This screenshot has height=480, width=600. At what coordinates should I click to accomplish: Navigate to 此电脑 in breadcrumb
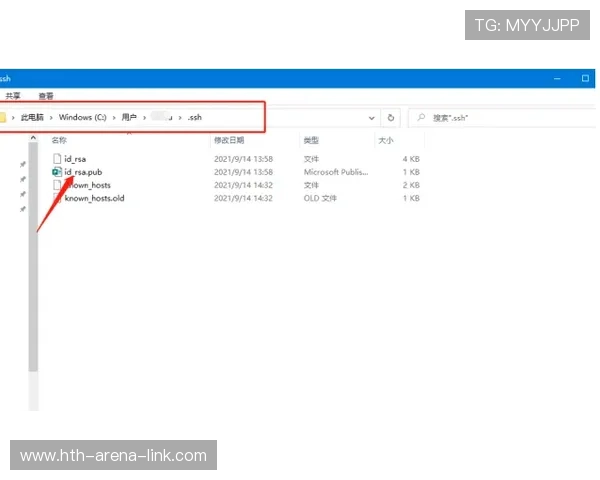(x=34, y=117)
